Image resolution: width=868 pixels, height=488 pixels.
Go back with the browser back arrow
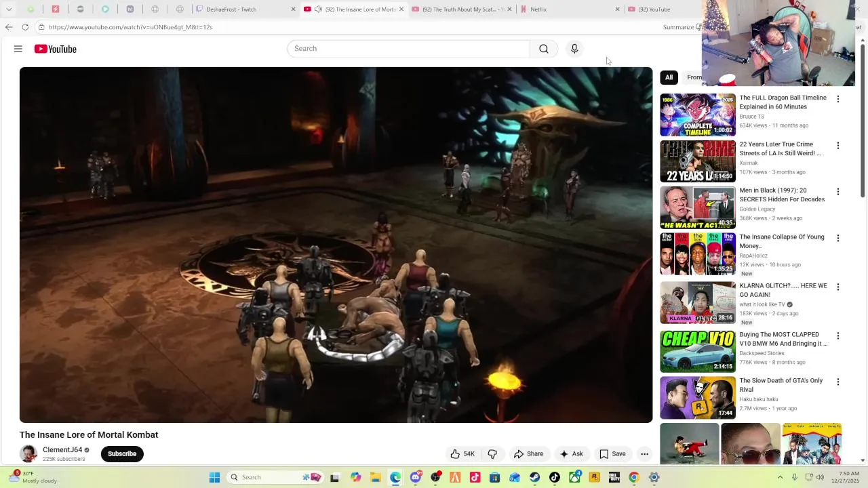[x=8, y=27]
